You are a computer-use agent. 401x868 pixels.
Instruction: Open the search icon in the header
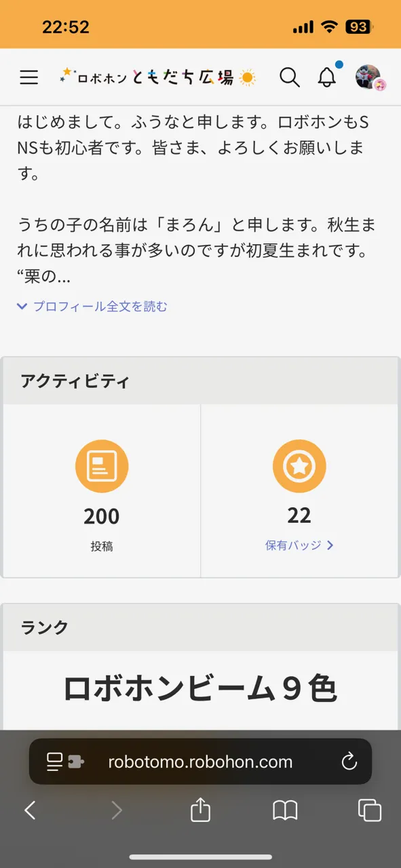pos(290,77)
